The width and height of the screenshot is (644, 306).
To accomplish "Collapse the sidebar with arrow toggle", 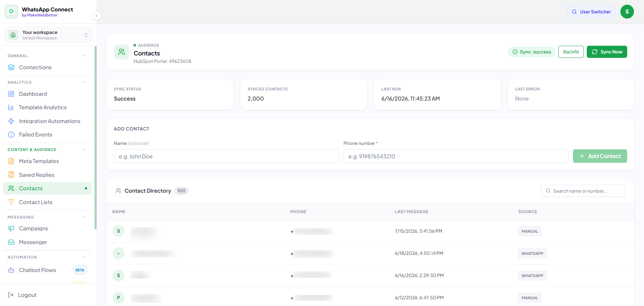I will pyautogui.click(x=97, y=15).
